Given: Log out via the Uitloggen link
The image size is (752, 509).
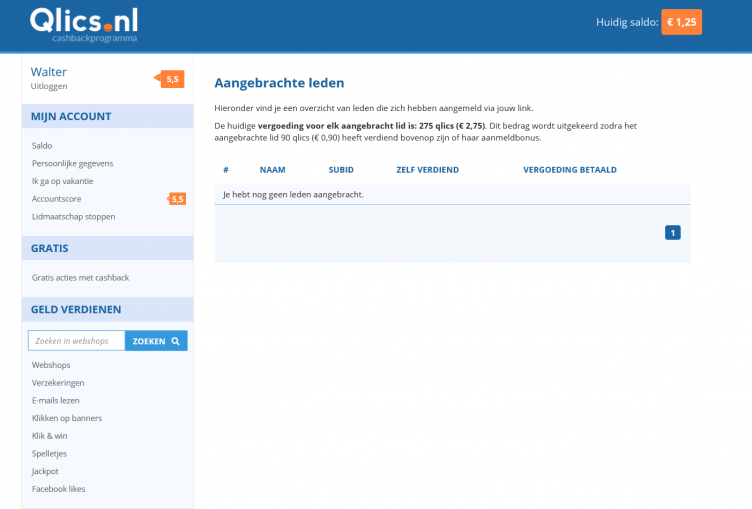Looking at the screenshot, I should pos(49,86).
